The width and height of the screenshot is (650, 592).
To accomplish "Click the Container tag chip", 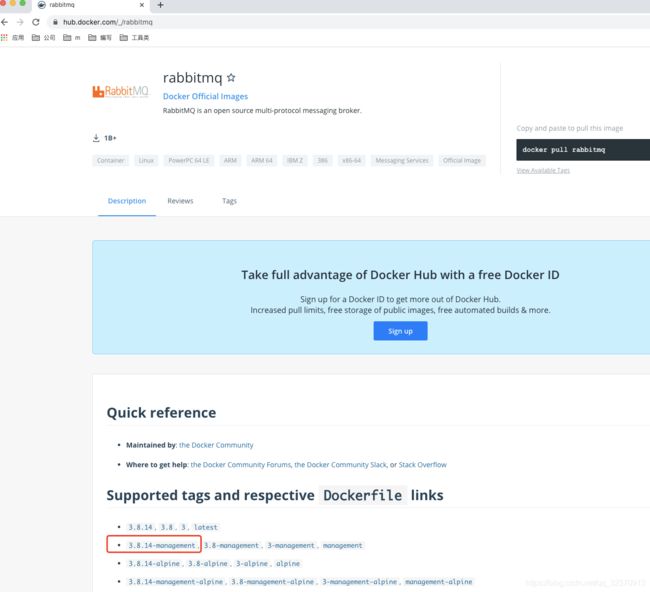I will click(x=110, y=160).
